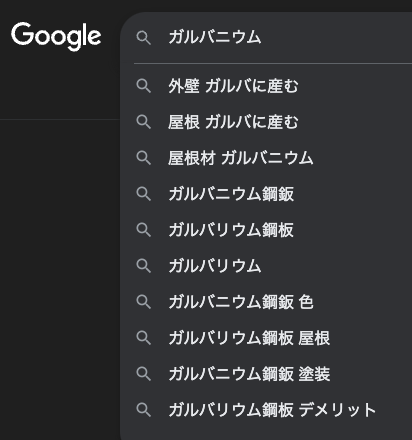Click the Google logo
412x440 pixels.
tap(56, 36)
